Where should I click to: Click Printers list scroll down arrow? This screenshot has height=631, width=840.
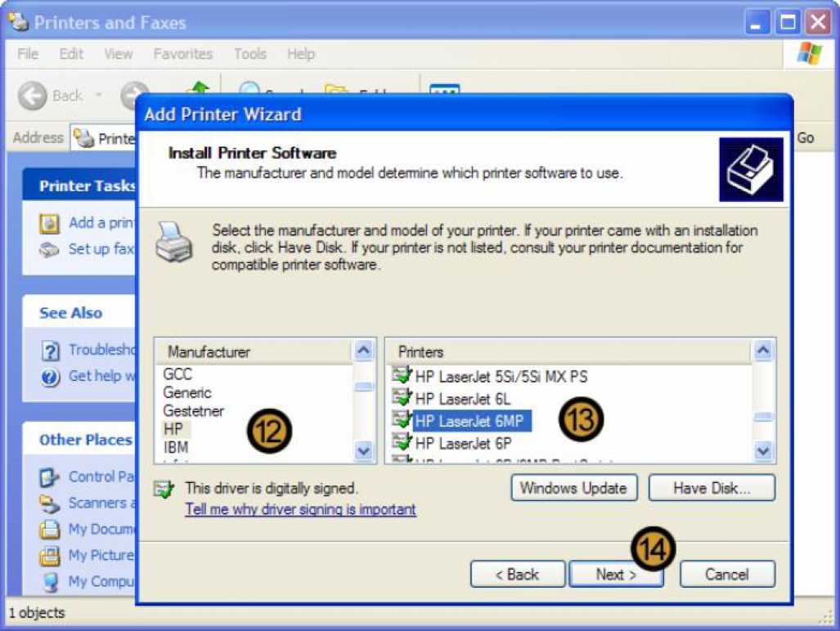(x=763, y=450)
